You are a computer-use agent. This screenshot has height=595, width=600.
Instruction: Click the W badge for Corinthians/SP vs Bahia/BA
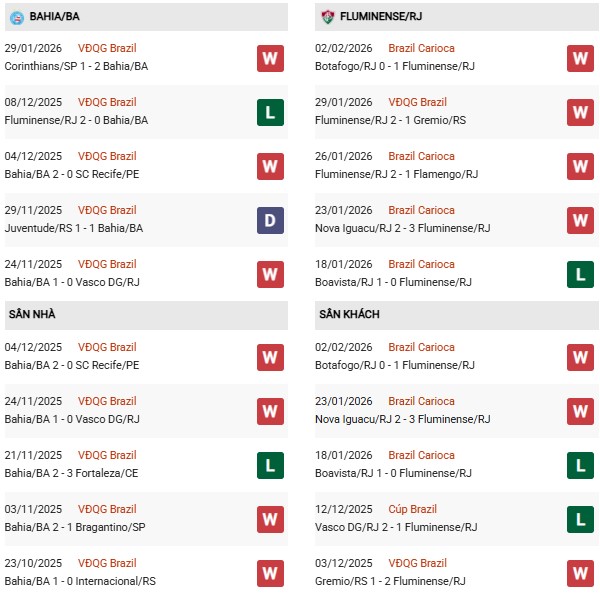270,58
